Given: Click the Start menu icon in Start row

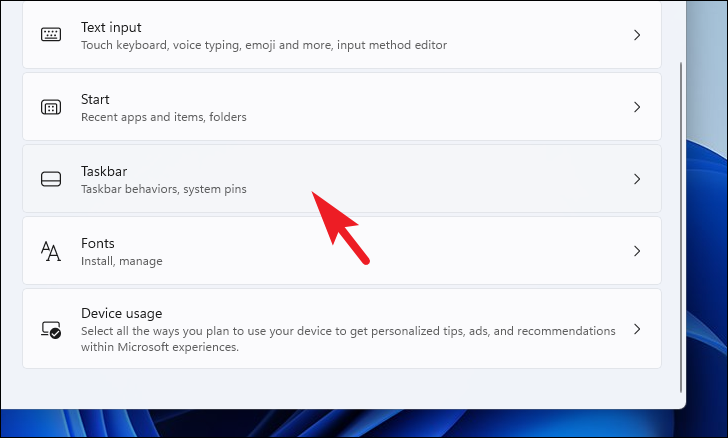Looking at the screenshot, I should point(51,107).
